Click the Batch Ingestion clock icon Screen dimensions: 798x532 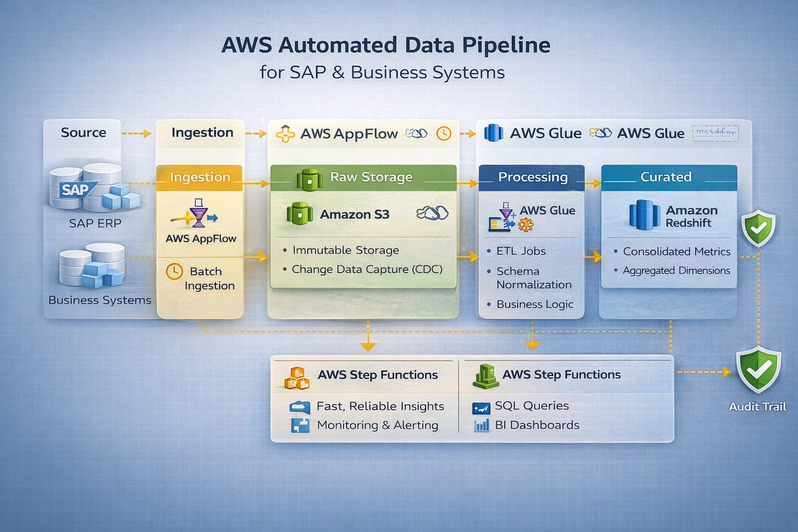(174, 271)
